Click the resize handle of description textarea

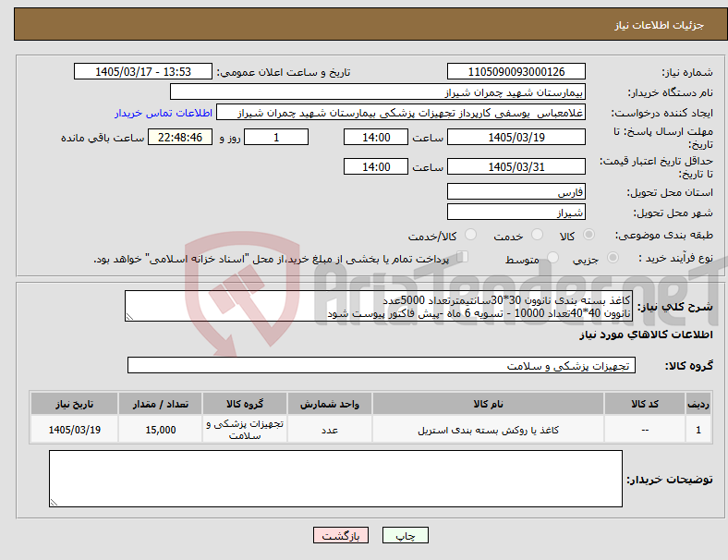129,317
